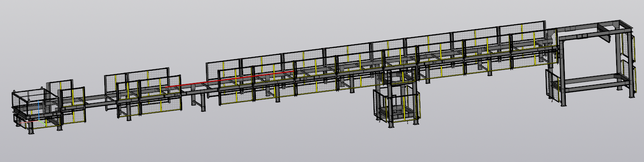The image size is (644, 162).
Task: Click the front leg of the leftmost cage frame
Action: click(31, 128)
